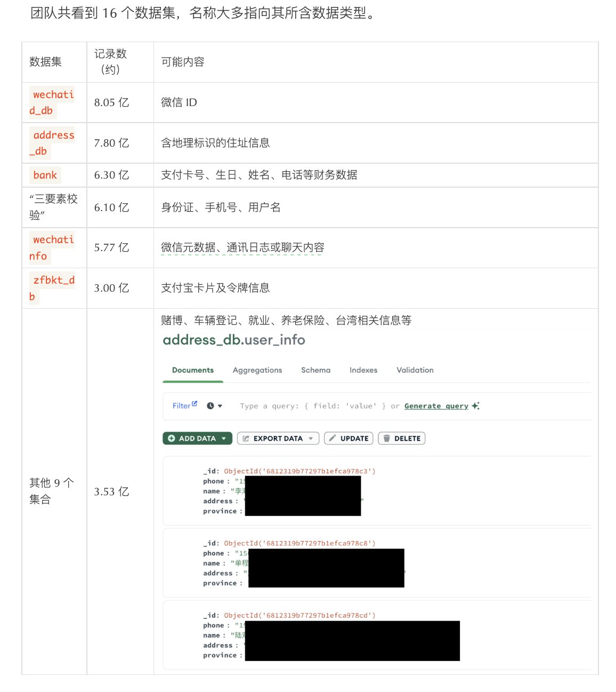The image size is (616, 692).
Task: Click the address_db dataset name in table
Action: (x=52, y=143)
